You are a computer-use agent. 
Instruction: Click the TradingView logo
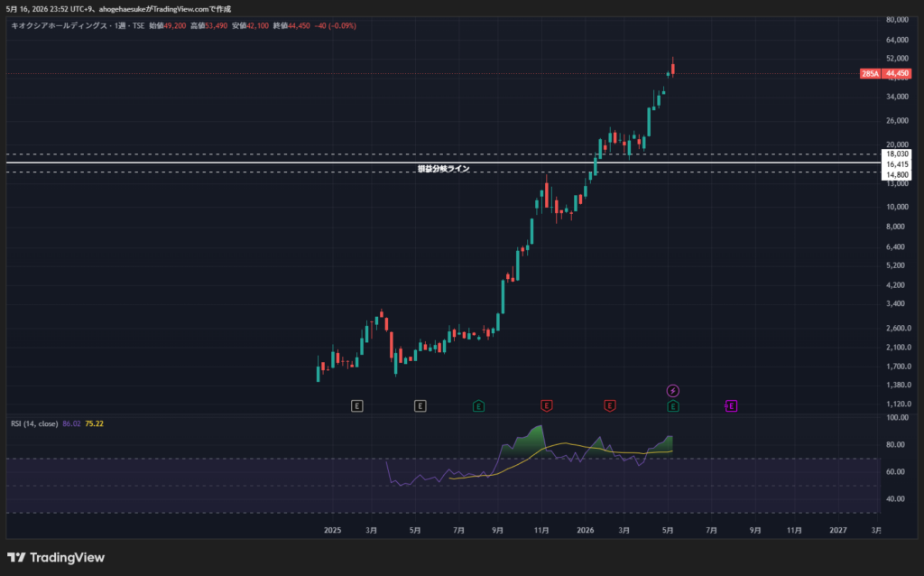pyautogui.click(x=56, y=557)
